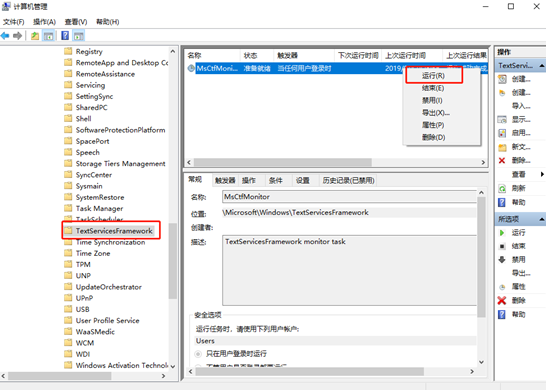This screenshot has width=546, height=390.
Task: Open the 查看(V) menu
Action: tap(76, 22)
